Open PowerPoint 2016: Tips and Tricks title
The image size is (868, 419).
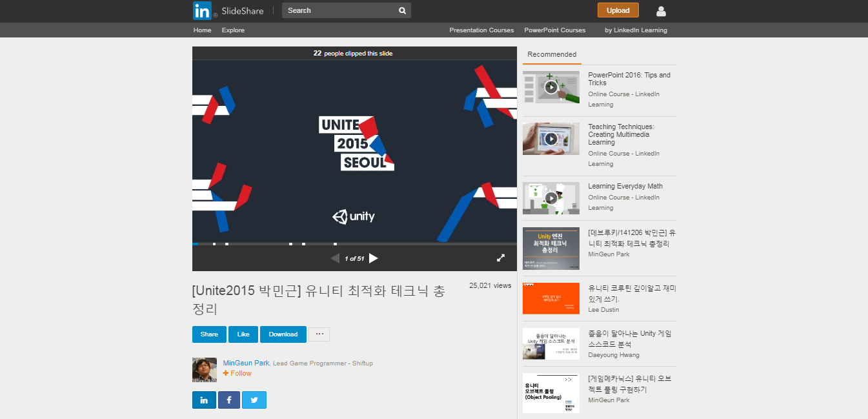click(x=629, y=79)
